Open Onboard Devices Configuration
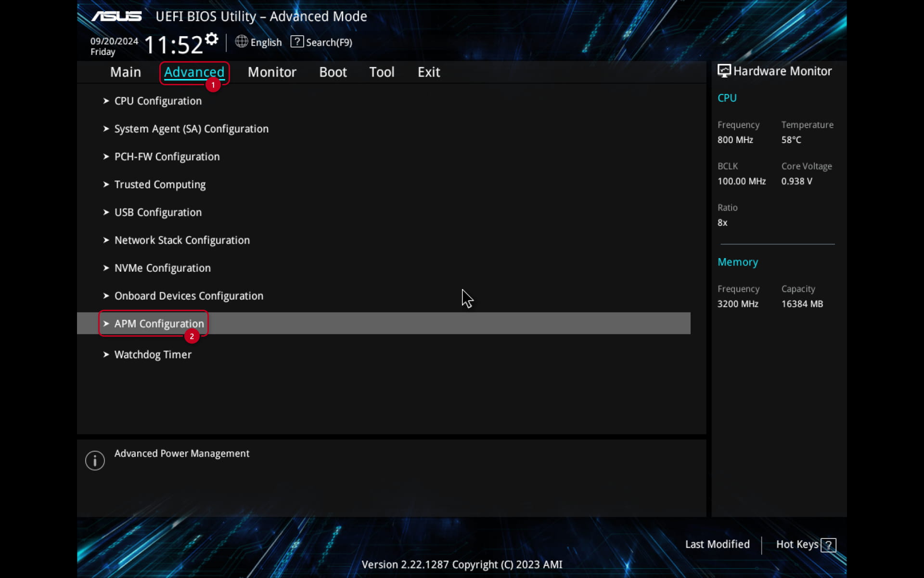Viewport: 924px width, 578px height. (x=189, y=296)
